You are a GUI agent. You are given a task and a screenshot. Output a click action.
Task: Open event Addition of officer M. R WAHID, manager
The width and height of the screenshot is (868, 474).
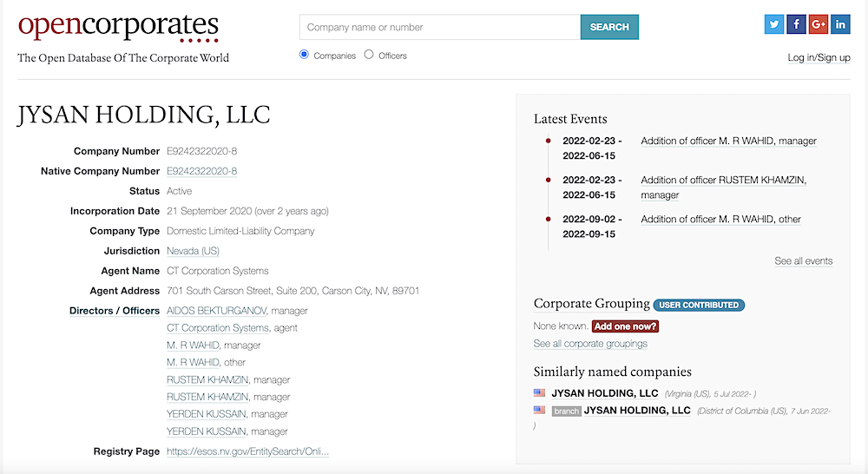tap(728, 141)
